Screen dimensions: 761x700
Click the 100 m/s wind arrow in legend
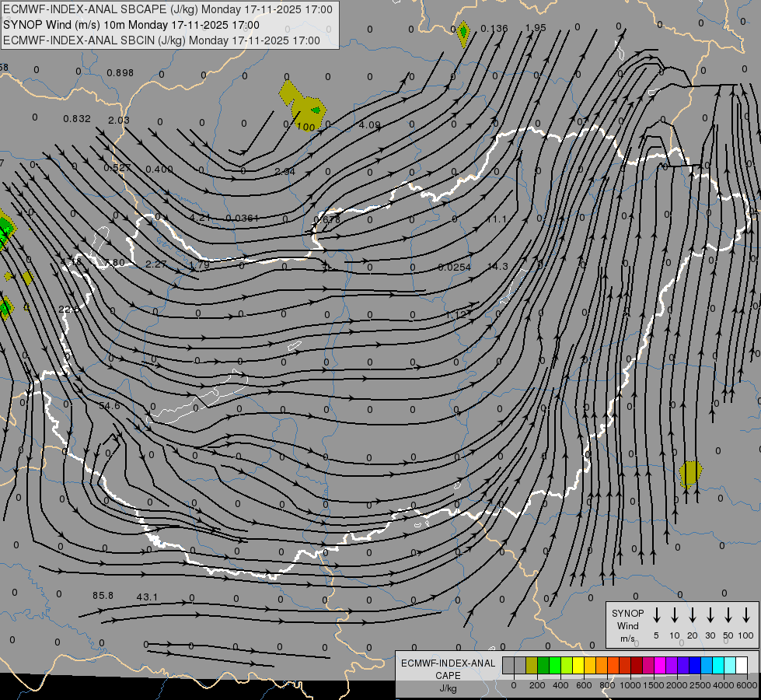tap(746, 615)
